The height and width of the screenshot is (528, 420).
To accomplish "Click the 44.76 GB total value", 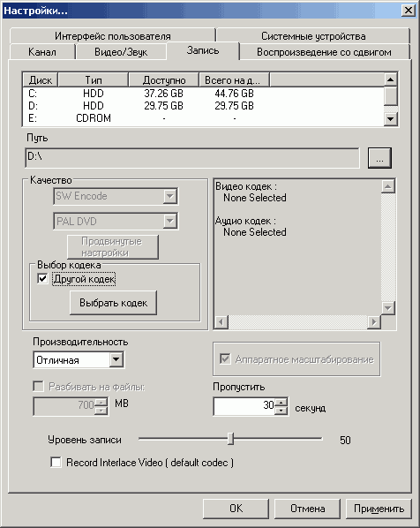I will click(234, 94).
